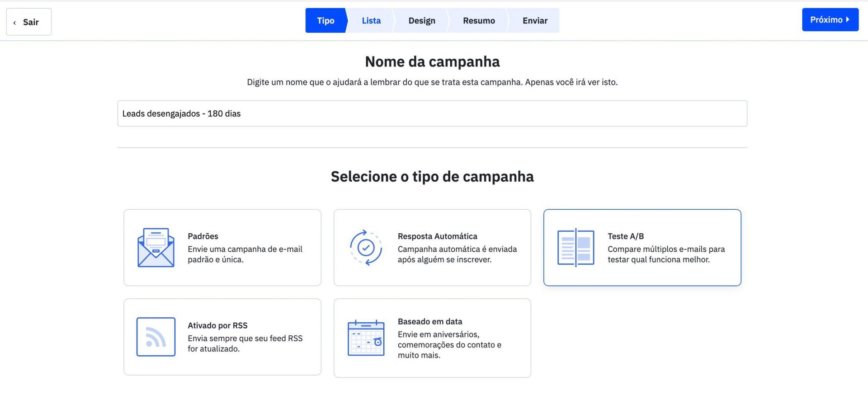Click the back chevron beside Sair
Image resolution: width=868 pixels, height=395 pixels.
pyautogui.click(x=15, y=23)
